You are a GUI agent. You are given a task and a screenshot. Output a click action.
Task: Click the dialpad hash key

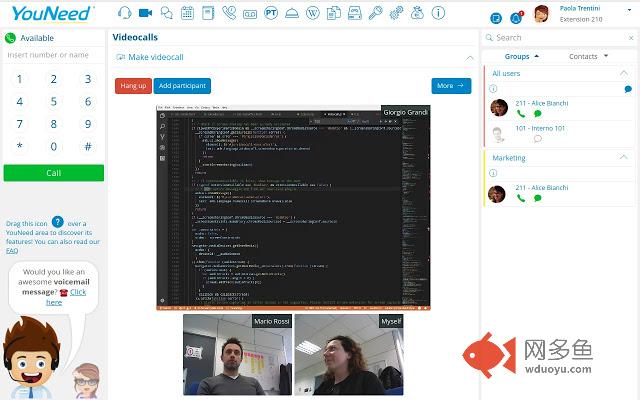[88, 146]
